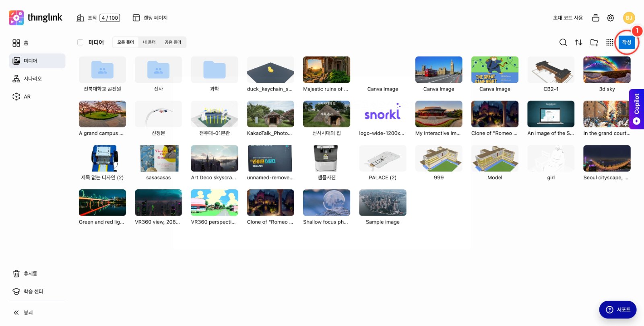This screenshot has width=644, height=326.
Task: Open 랜딩 페이지 from top bar
Action: coord(150,18)
